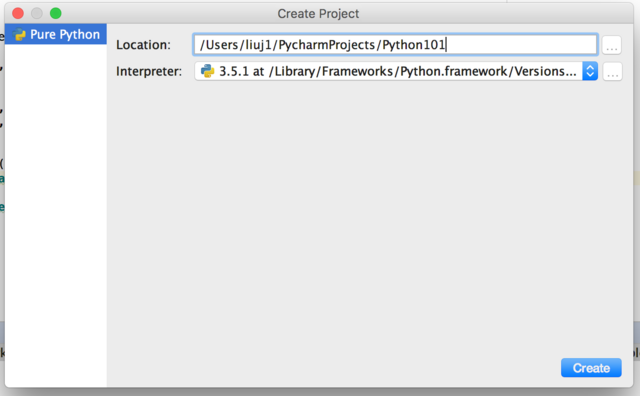
Task: Click the Location label
Action: click(143, 45)
